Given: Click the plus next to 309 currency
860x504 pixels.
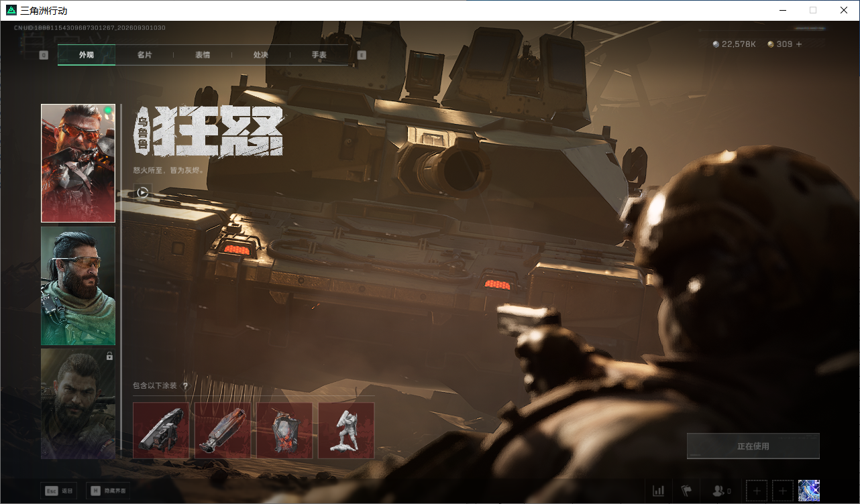Looking at the screenshot, I should (798, 44).
